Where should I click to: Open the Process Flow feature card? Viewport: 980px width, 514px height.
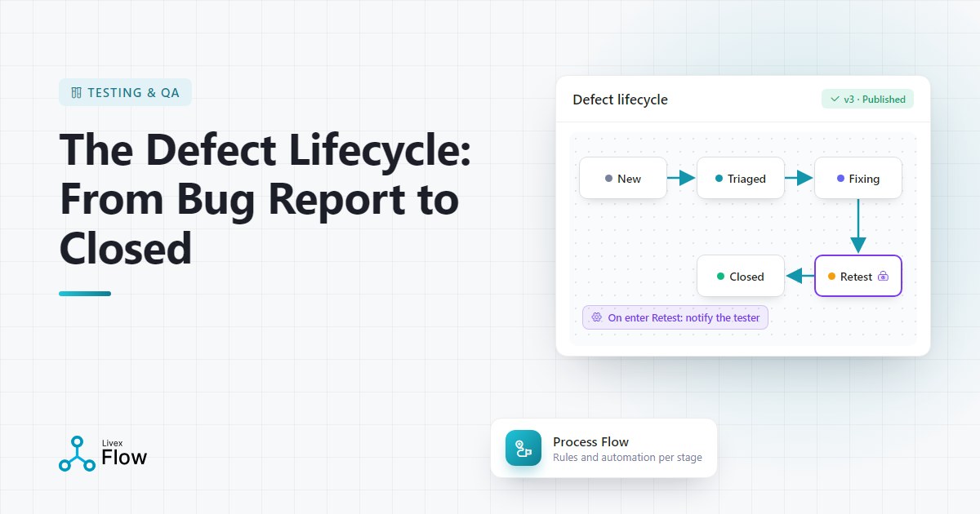pyautogui.click(x=604, y=448)
